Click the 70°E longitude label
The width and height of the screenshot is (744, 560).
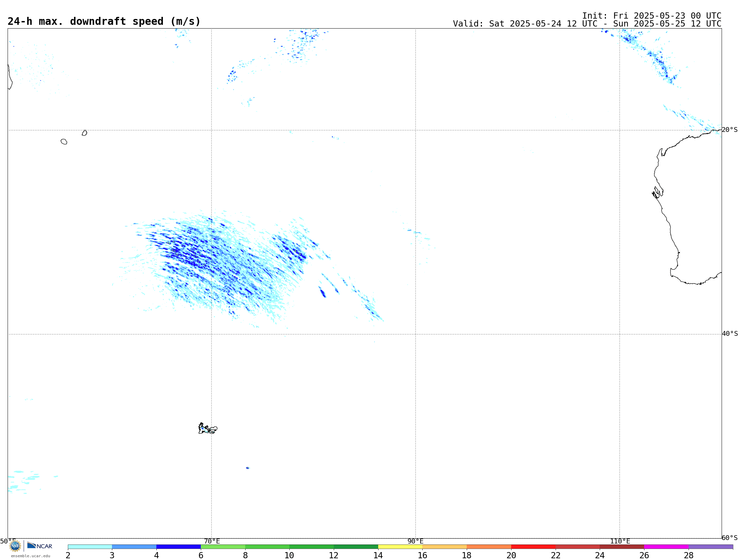(212, 541)
